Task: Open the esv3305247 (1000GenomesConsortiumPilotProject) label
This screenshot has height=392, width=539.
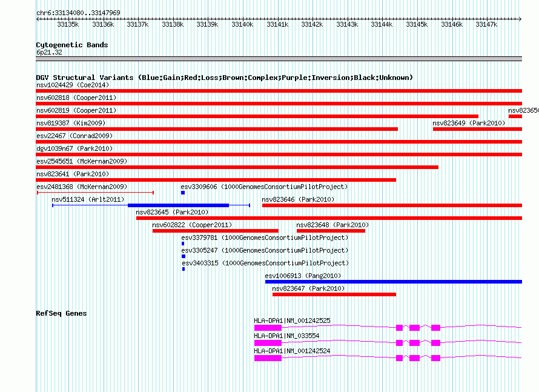Action: [x=265, y=250]
